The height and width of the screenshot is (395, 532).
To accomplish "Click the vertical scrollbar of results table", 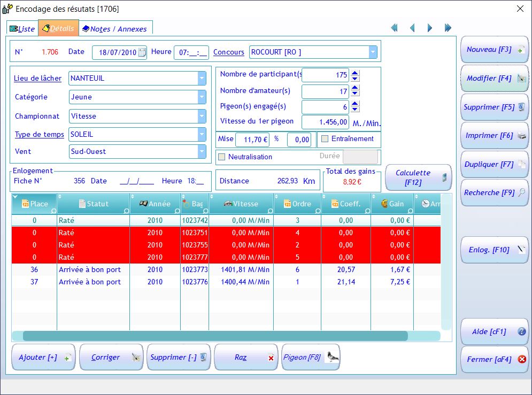I will (x=446, y=262).
